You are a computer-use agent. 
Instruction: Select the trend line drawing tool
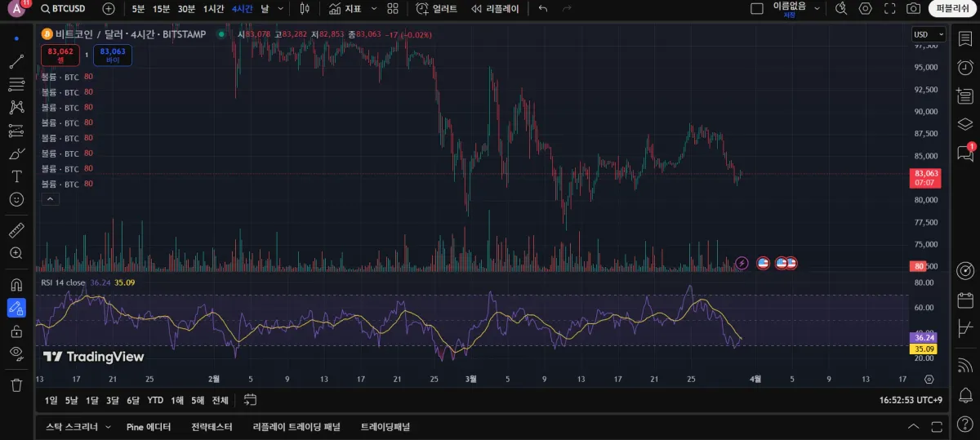[16, 61]
